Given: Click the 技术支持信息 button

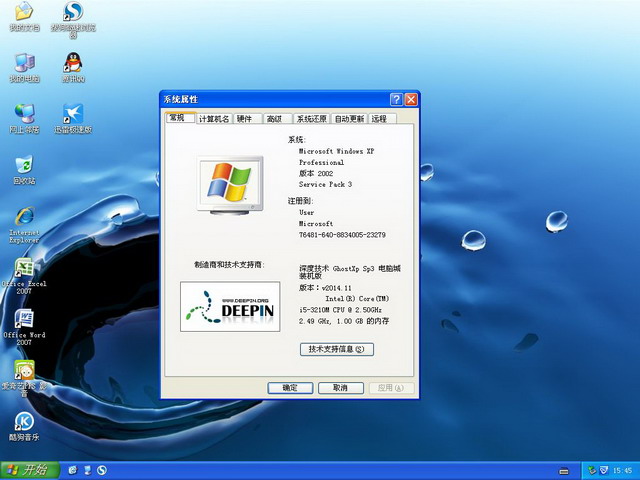Looking at the screenshot, I should [x=337, y=349].
